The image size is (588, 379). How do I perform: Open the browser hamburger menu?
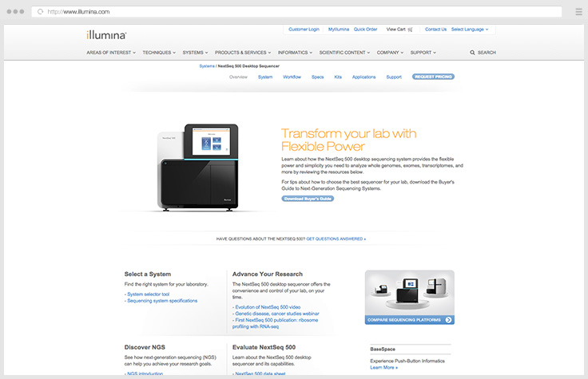click(578, 12)
